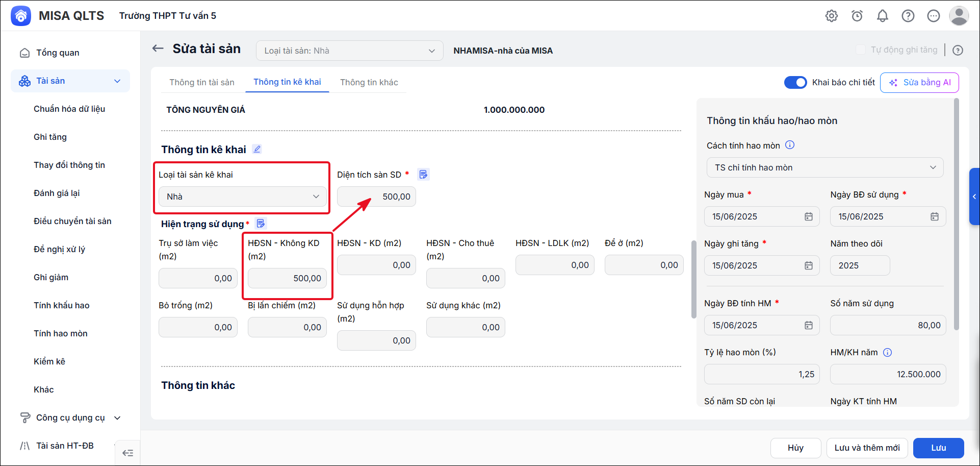Open the Ghi giảm menu item
Viewport: 980px width, 466px height.
[x=51, y=277]
